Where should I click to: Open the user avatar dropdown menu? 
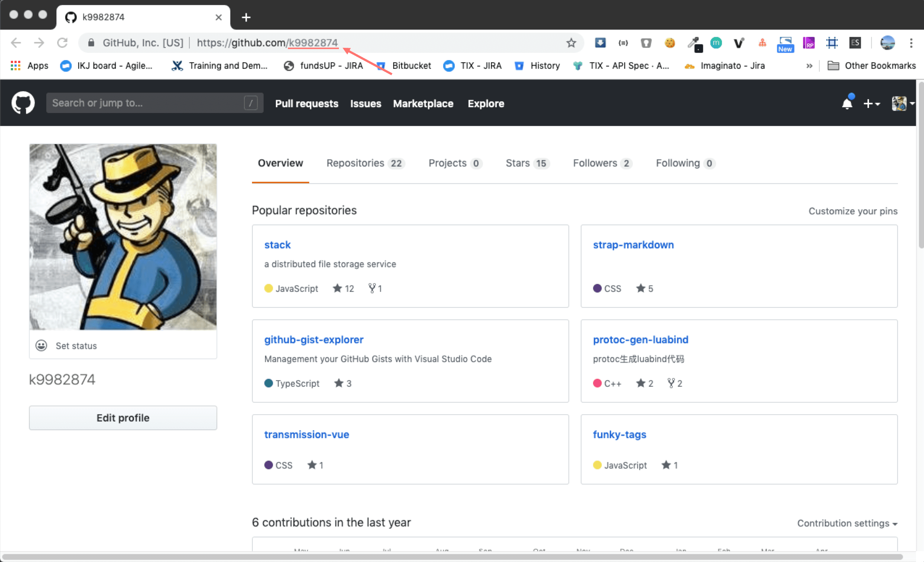(x=902, y=103)
